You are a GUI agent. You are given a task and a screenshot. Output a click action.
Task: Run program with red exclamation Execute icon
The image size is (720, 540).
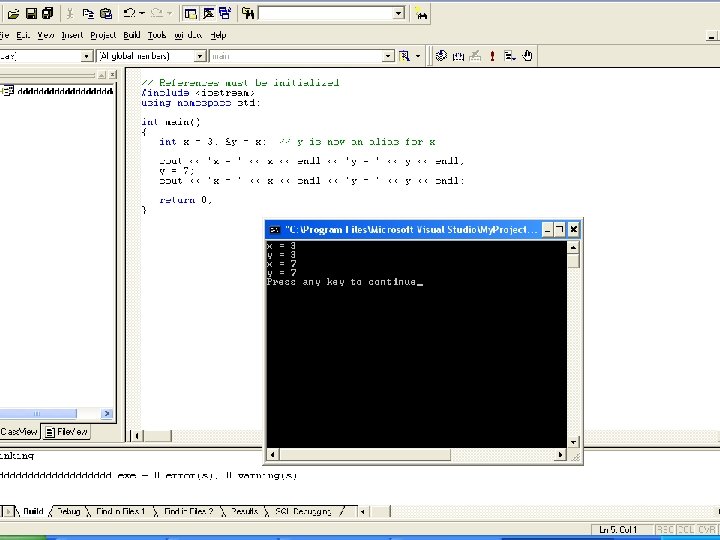coord(492,56)
